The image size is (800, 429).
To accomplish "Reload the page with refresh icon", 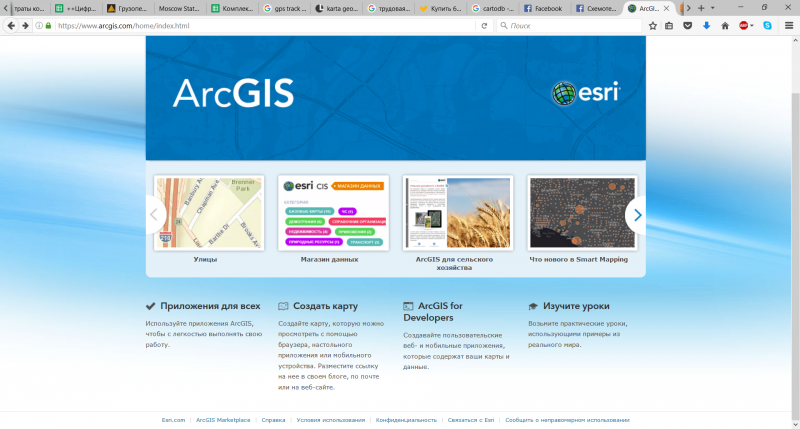I will (x=486, y=25).
